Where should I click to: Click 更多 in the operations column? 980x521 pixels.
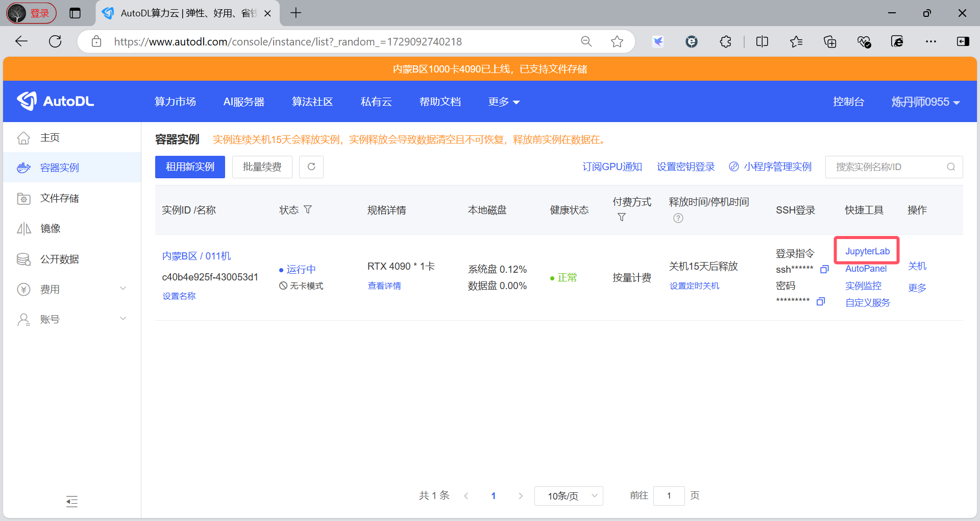click(917, 288)
